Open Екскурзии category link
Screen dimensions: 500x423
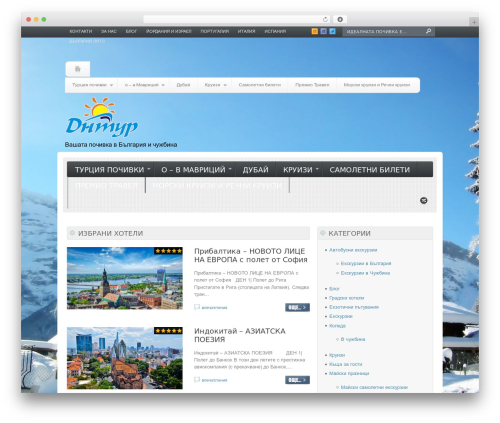coord(341,316)
